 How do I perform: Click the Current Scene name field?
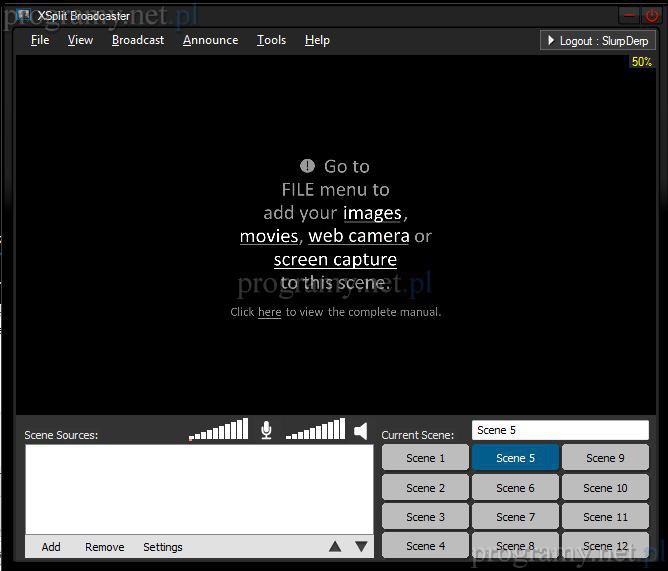pos(560,430)
